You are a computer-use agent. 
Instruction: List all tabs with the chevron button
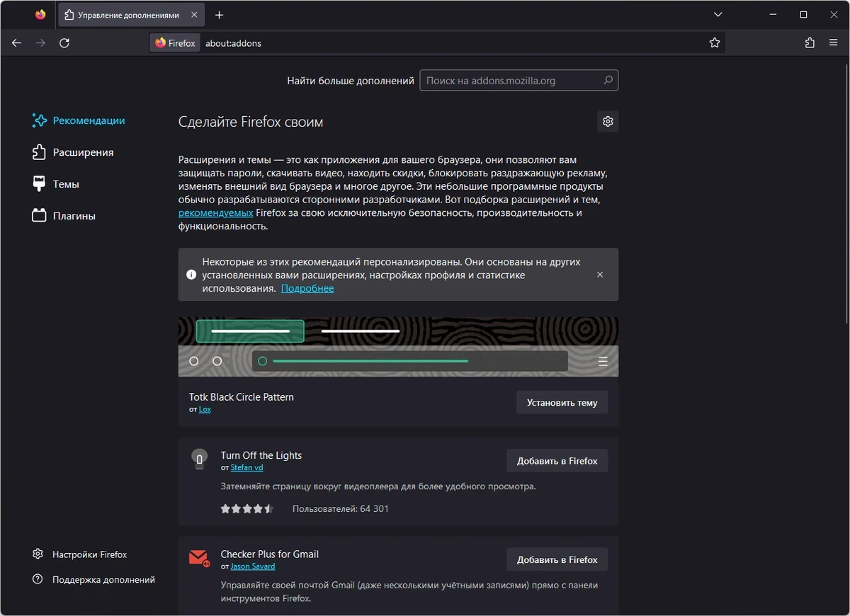click(718, 15)
